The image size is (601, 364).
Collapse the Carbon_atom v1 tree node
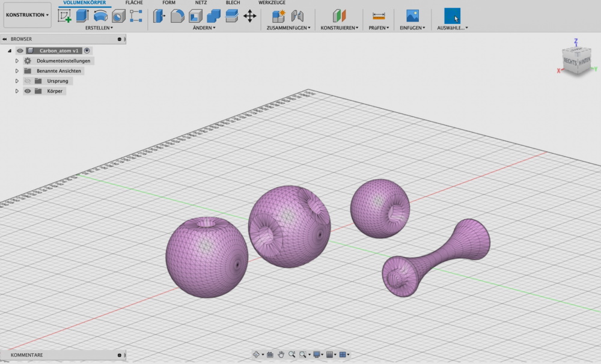click(10, 50)
